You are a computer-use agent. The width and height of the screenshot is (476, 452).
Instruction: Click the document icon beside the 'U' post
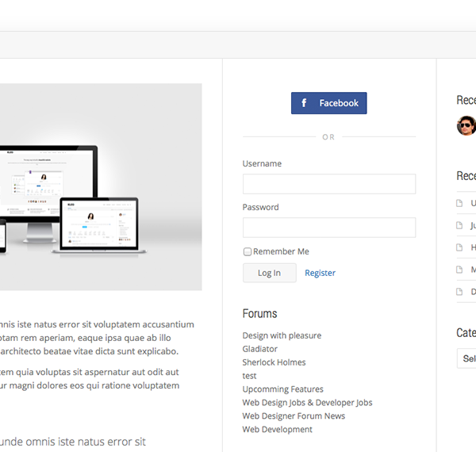pyautogui.click(x=460, y=203)
